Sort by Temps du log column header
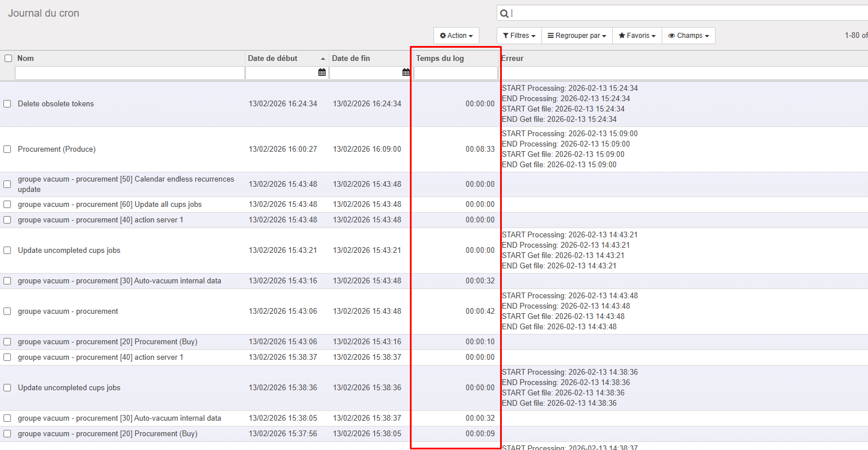This screenshot has width=868, height=450. tap(440, 58)
